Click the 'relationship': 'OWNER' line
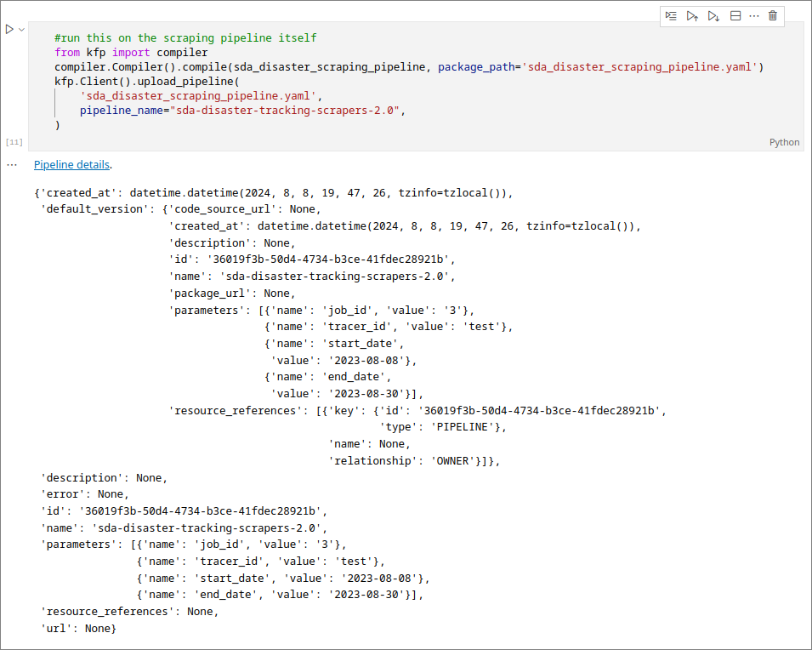 click(414, 461)
